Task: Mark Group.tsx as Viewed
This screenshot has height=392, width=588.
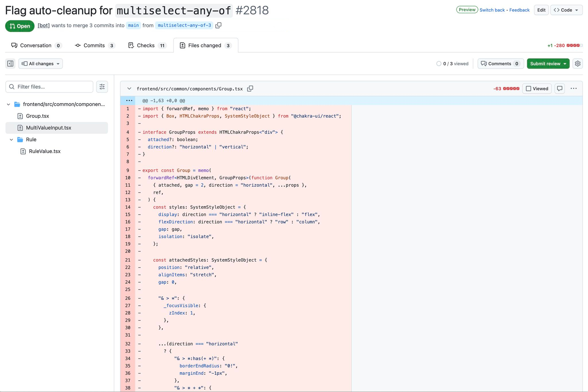Action: 537,88
